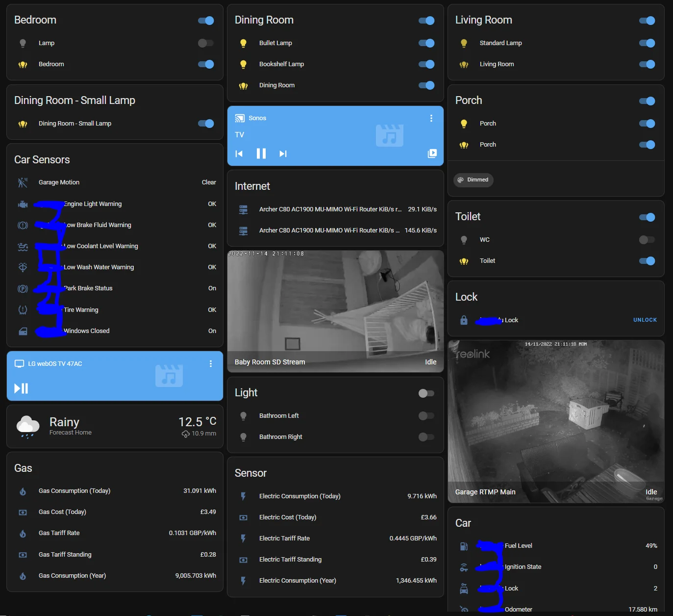Open the Rainy Forecast Home weather card
Image resolution: width=673 pixels, height=616 pixels.
coord(115,427)
